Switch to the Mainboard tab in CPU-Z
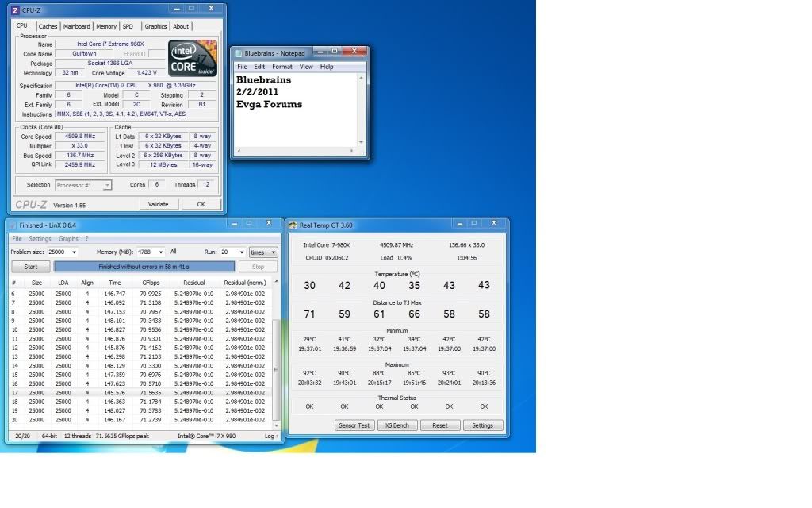 pos(76,26)
